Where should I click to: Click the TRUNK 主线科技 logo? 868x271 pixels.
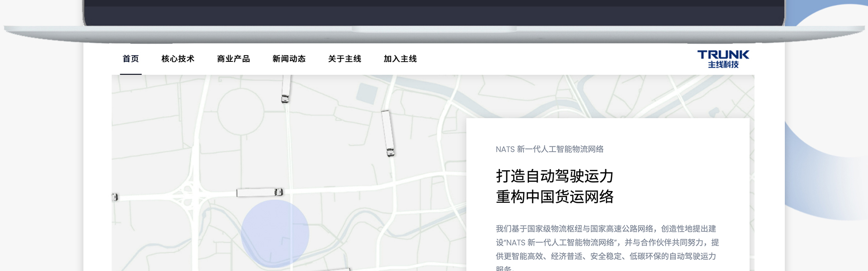tap(723, 59)
